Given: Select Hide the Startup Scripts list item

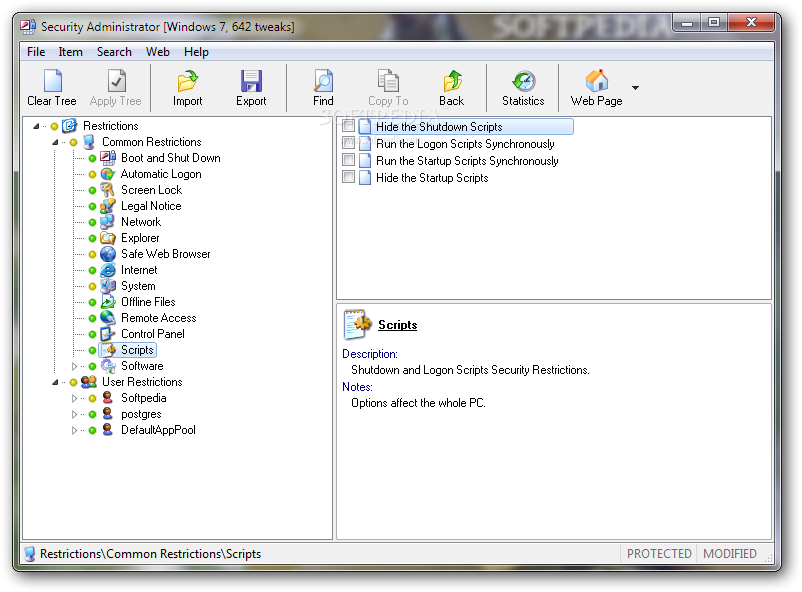Looking at the screenshot, I should [x=432, y=178].
